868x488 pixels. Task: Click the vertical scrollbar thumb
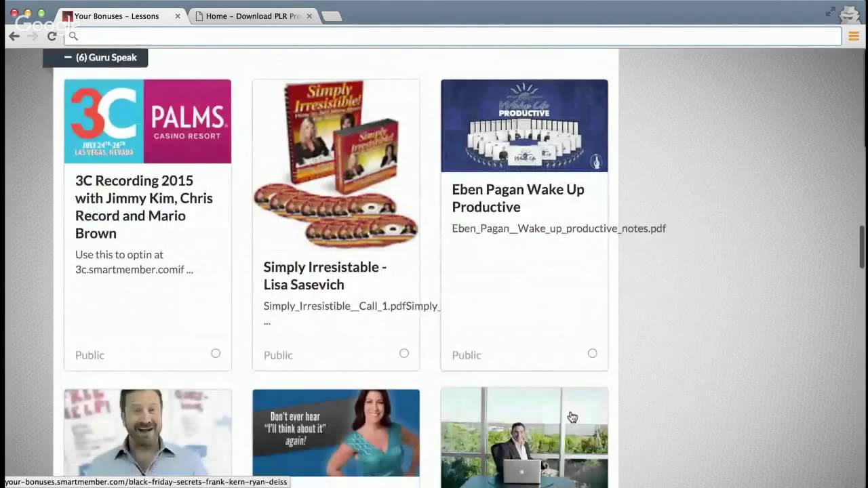(x=863, y=247)
